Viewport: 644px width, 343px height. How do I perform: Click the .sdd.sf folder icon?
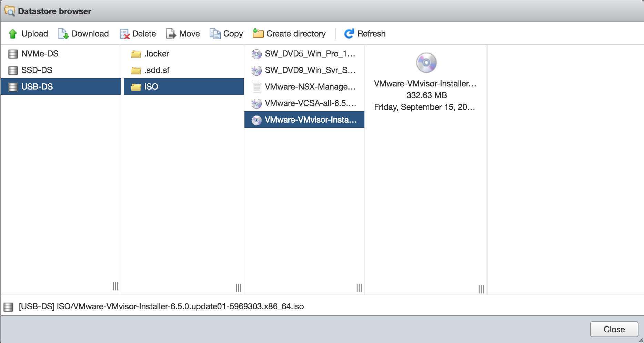(x=136, y=71)
